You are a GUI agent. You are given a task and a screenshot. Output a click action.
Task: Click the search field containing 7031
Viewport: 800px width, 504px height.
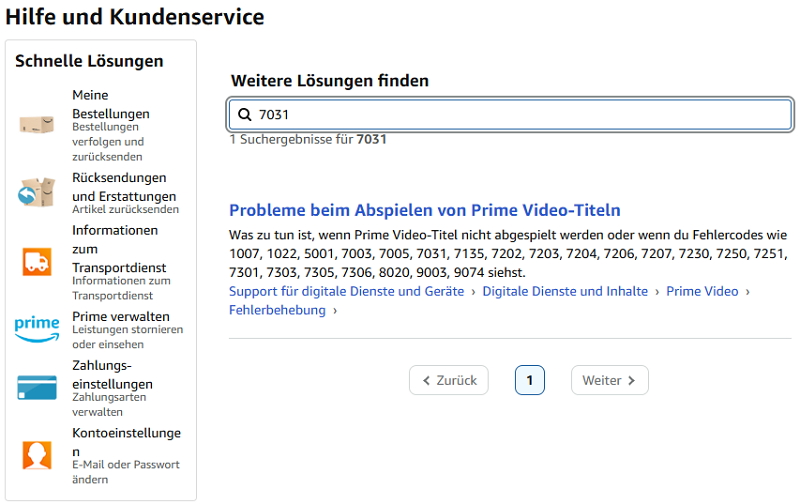510,114
